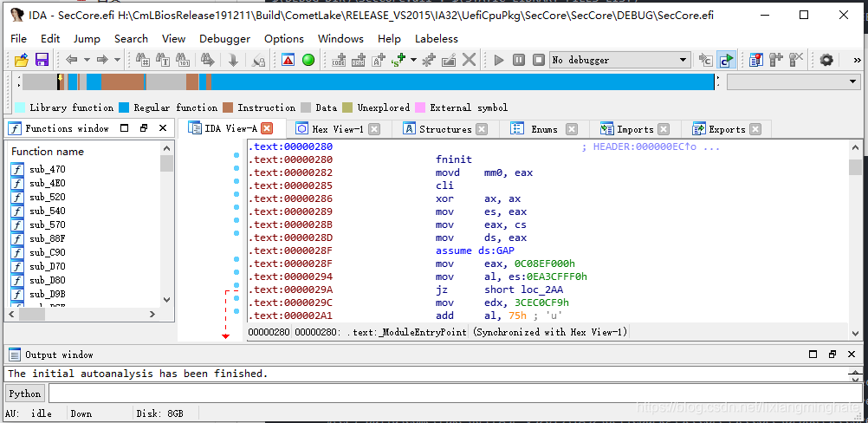
Task: Open a file with the folder icon
Action: pyautogui.click(x=22, y=60)
